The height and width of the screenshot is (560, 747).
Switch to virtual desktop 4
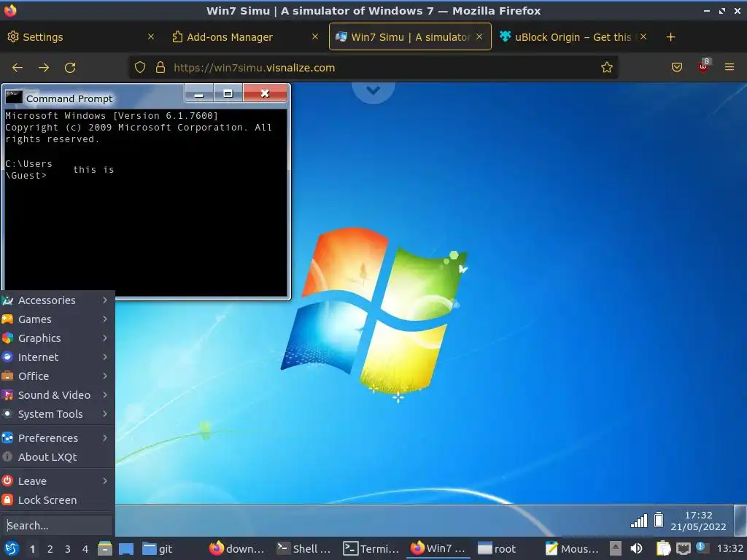click(x=85, y=549)
